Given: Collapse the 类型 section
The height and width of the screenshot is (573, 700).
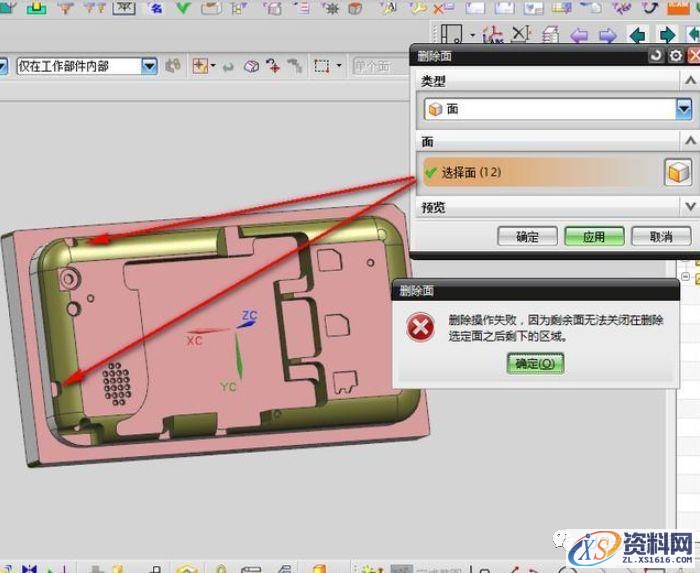Looking at the screenshot, I should 688,79.
